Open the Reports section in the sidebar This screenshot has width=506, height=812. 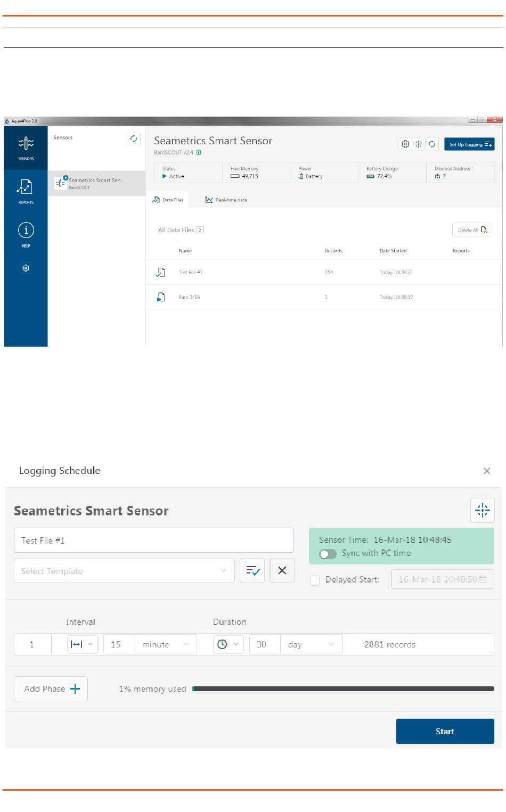point(26,191)
